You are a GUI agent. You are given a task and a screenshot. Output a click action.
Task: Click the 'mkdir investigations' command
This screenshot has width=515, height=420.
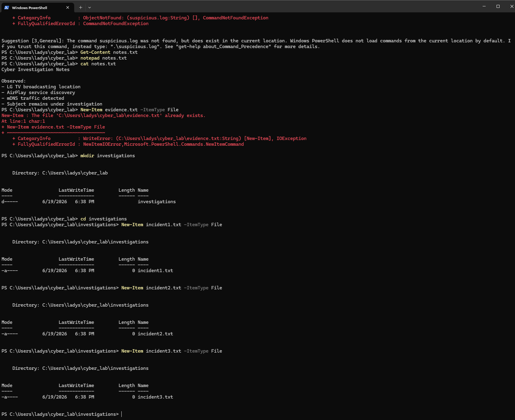pos(108,156)
